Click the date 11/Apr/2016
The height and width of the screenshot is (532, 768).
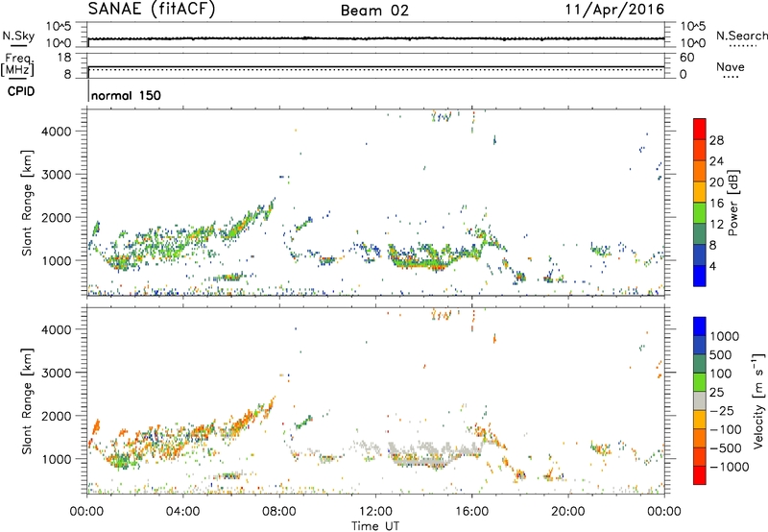[x=614, y=10]
